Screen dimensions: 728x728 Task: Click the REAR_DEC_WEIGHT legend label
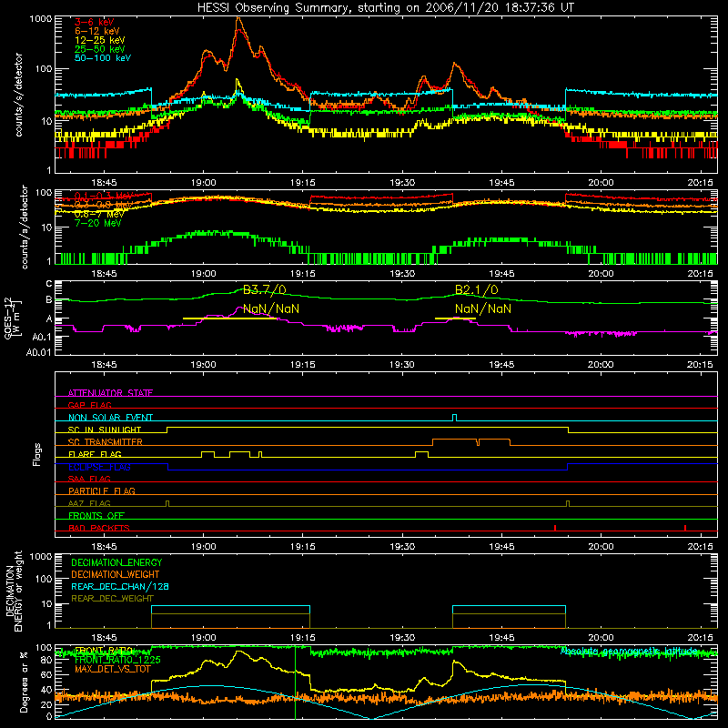[x=112, y=599]
